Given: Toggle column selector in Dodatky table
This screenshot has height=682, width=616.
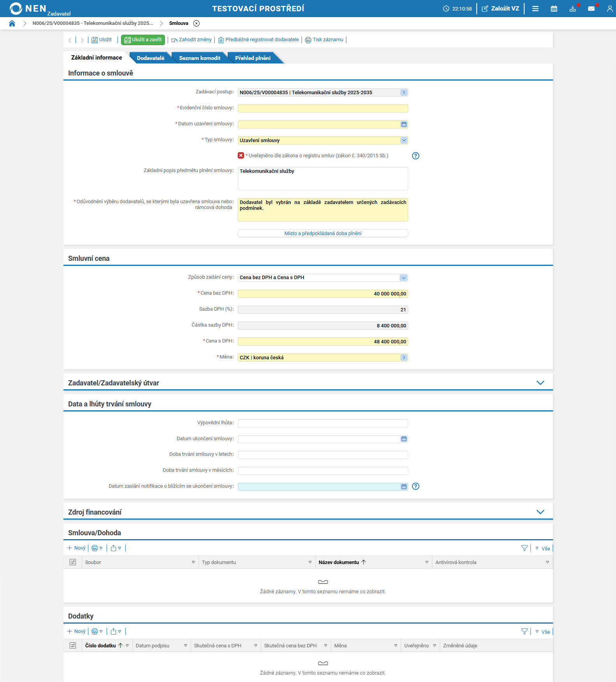Looking at the screenshot, I should tap(73, 645).
